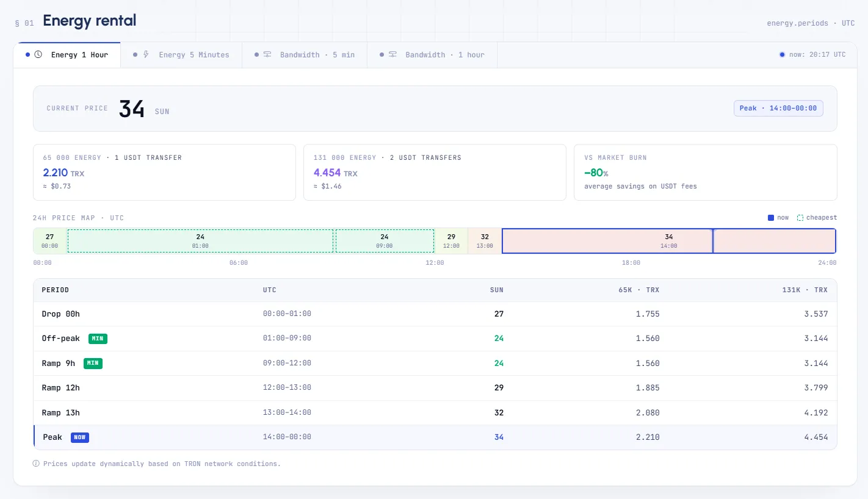Viewport: 868px width, 499px height.
Task: Click clock icon on Energy 1 Hour tab
Action: coord(38,54)
